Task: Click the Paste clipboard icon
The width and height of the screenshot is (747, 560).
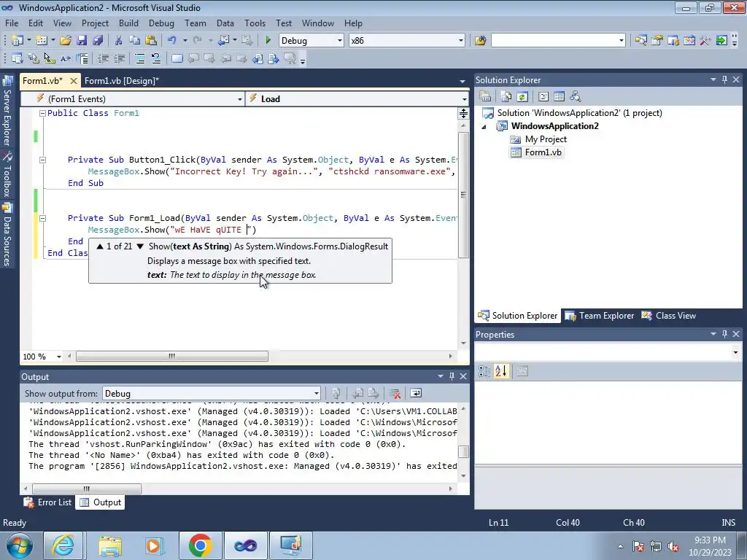Action: pyautogui.click(x=151, y=41)
